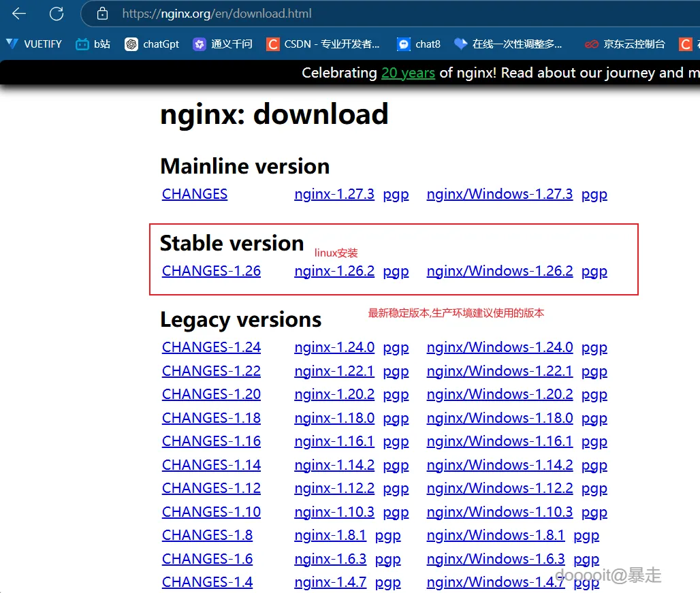Image resolution: width=700 pixels, height=593 pixels.
Task: Open CHANGES-1.22 link
Action: coord(211,371)
